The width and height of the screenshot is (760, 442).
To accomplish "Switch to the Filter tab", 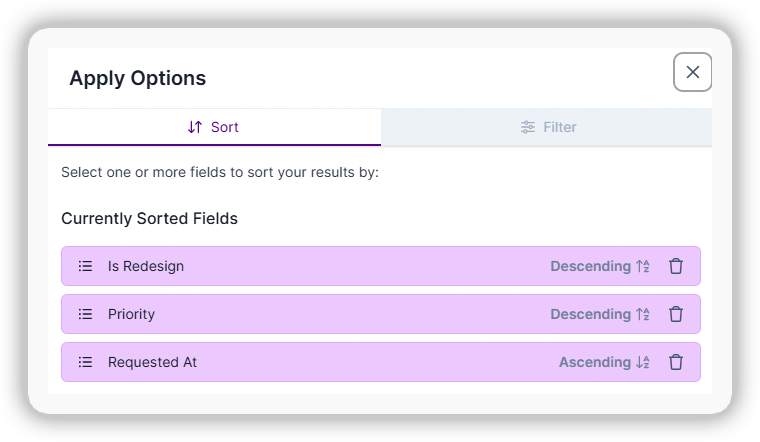I will pyautogui.click(x=547, y=127).
